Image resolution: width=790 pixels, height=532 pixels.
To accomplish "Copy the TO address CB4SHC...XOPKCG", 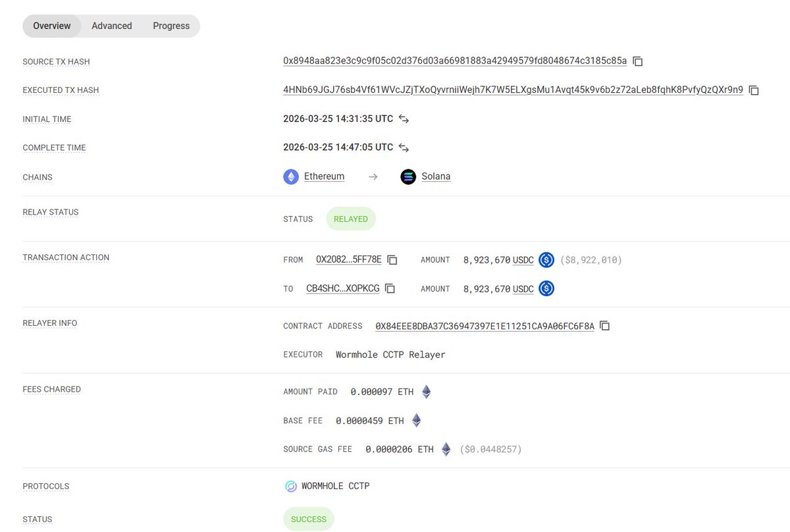I will [390, 288].
